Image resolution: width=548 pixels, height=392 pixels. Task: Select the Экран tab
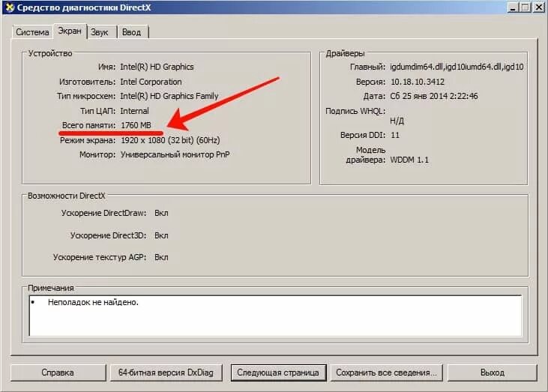click(x=70, y=31)
